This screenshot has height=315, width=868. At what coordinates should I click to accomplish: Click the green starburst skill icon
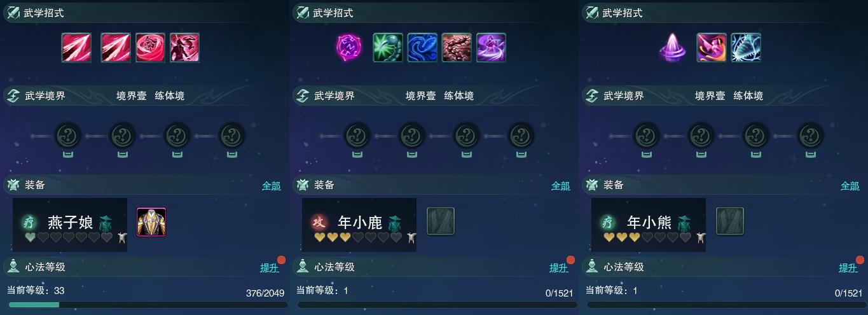click(388, 48)
